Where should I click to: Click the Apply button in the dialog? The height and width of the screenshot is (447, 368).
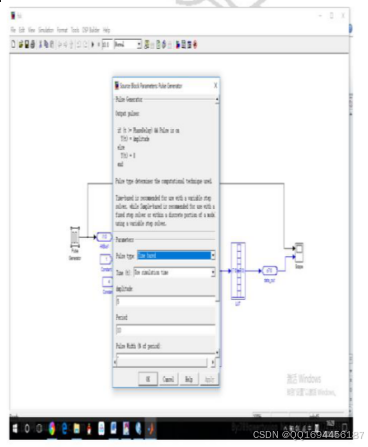(209, 379)
